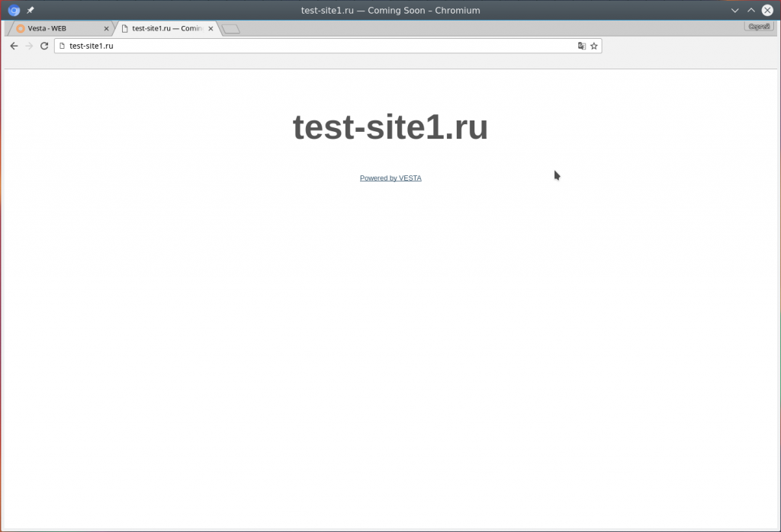Close the Chromium window
The width and height of the screenshot is (781, 532).
click(x=767, y=10)
